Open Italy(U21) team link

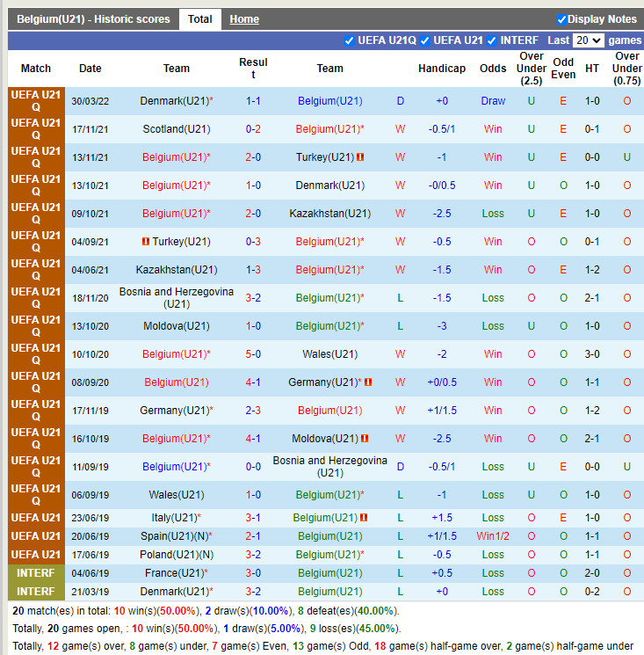tap(173, 518)
